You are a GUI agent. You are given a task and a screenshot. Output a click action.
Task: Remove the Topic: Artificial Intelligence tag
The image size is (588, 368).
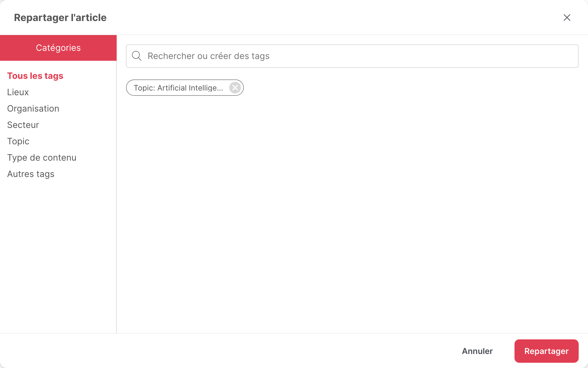[x=235, y=88]
